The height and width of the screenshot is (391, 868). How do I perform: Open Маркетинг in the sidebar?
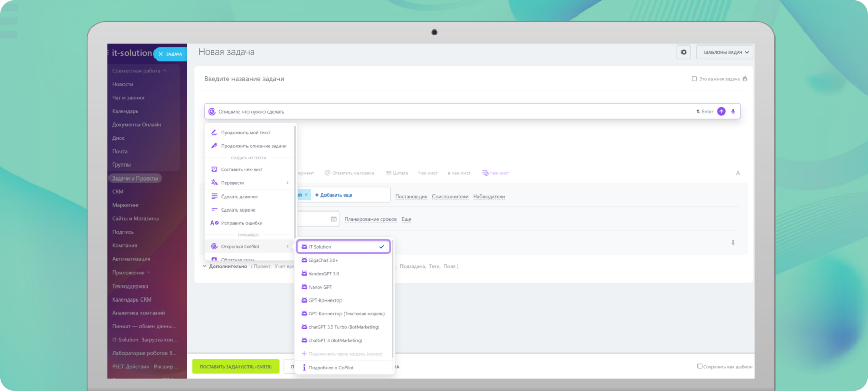126,205
